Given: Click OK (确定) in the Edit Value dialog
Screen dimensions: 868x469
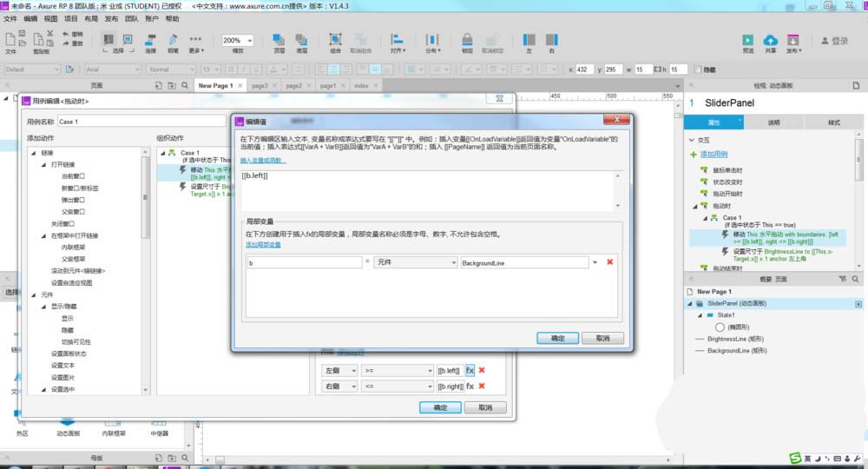Looking at the screenshot, I should click(557, 338).
